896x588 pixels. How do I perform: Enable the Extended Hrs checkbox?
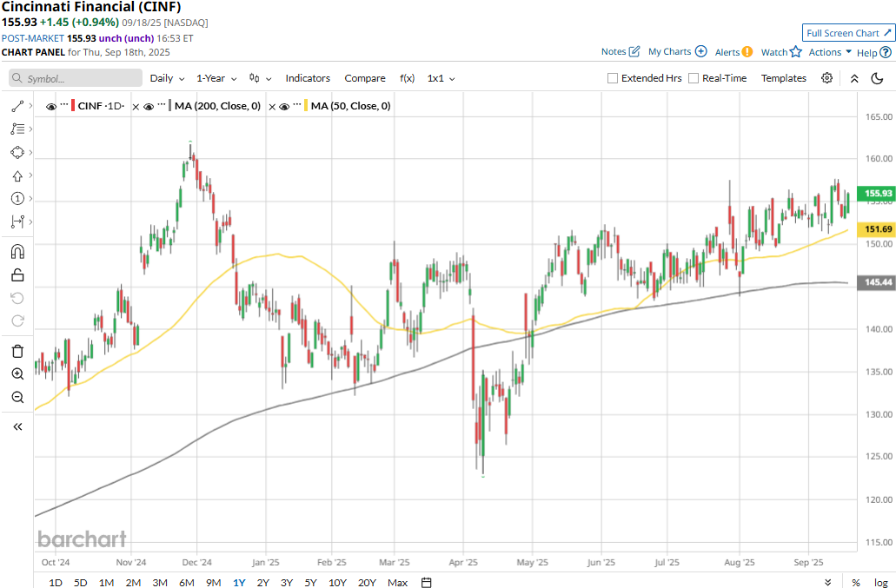[x=613, y=78]
